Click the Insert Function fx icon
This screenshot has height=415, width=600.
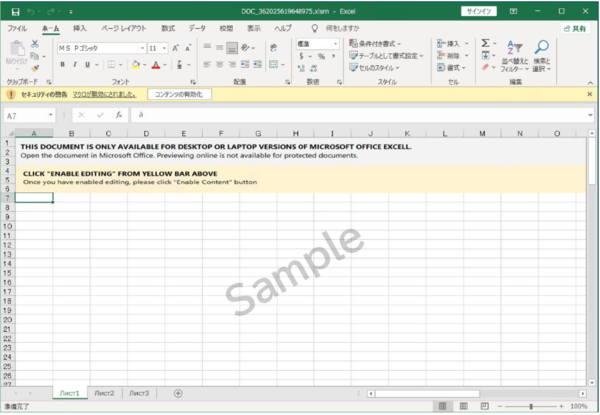click(x=119, y=115)
